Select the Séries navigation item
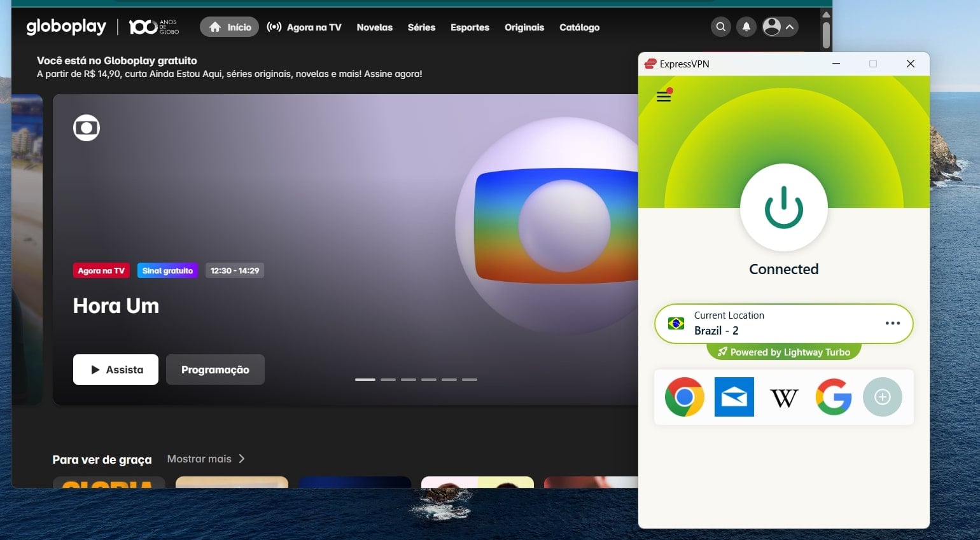 (421, 27)
